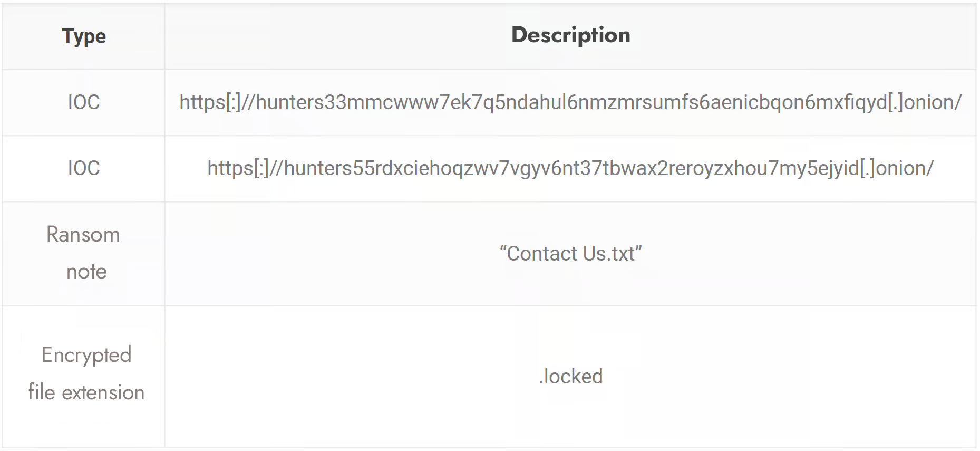Click "https[:]" at start of hunters55 URL
980x451 pixels.
tap(238, 168)
